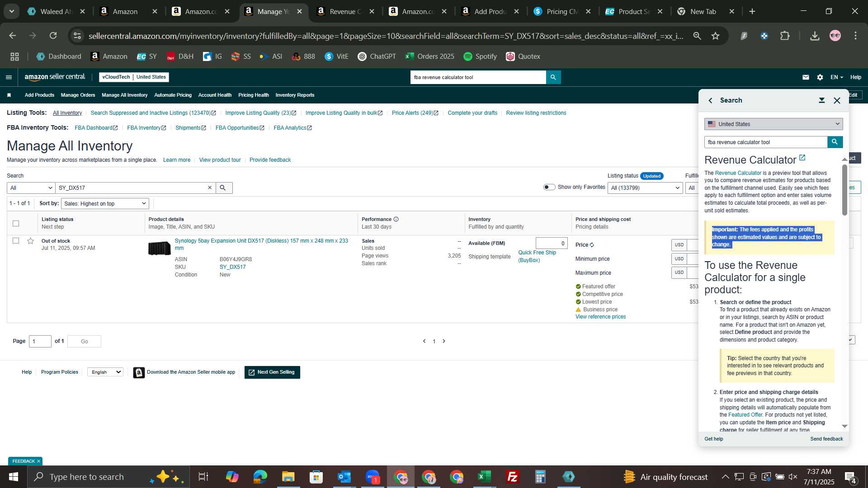Open the Synology DX517 product title link
The width and height of the screenshot is (868, 488).
point(261,244)
